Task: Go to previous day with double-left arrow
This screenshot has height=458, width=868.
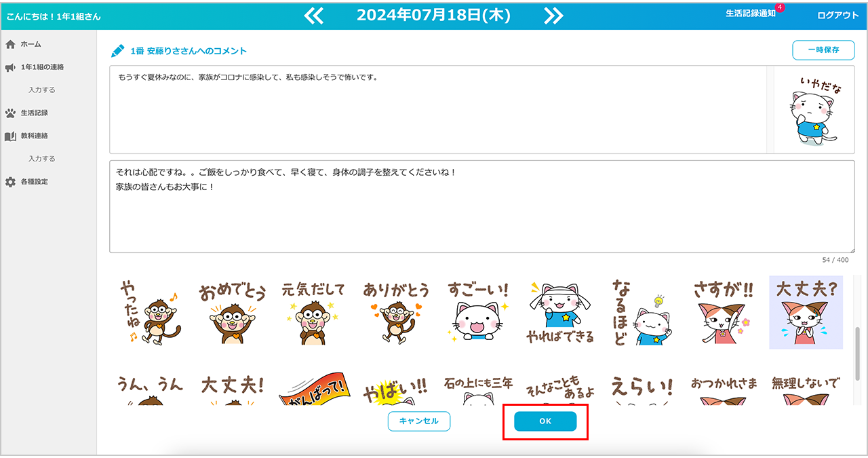Action: click(313, 16)
